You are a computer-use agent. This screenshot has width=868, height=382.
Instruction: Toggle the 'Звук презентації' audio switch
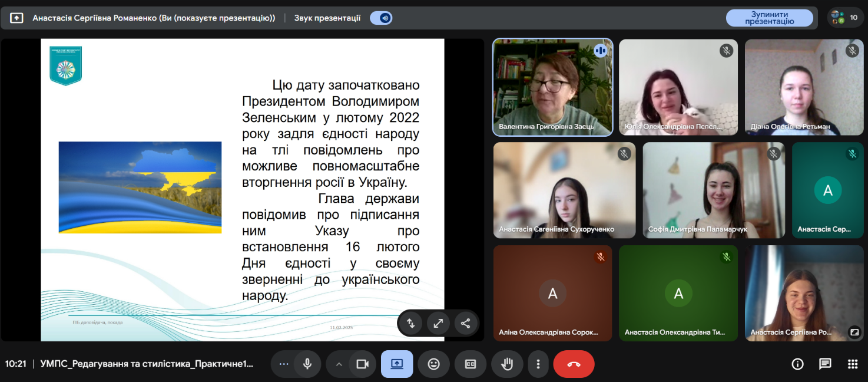(381, 18)
